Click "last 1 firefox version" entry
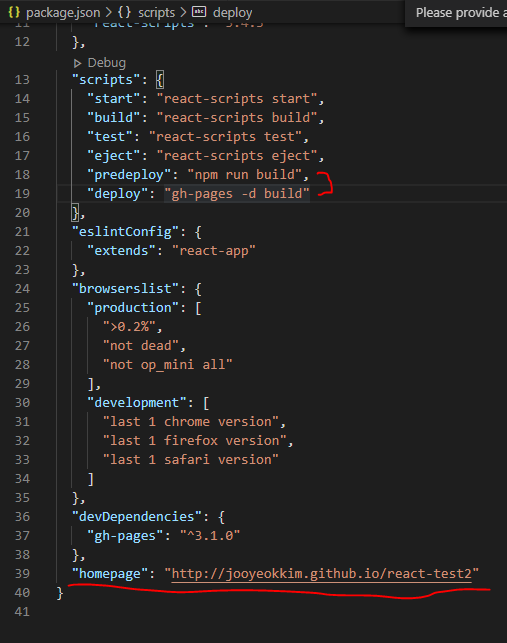This screenshot has width=507, height=643. pos(194,441)
